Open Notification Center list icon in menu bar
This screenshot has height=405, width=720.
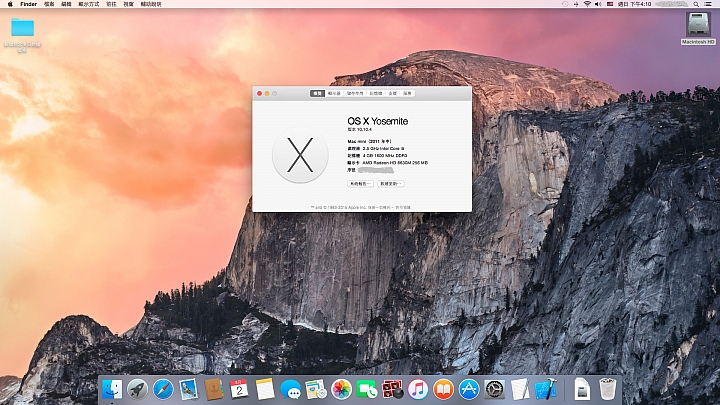click(708, 4)
